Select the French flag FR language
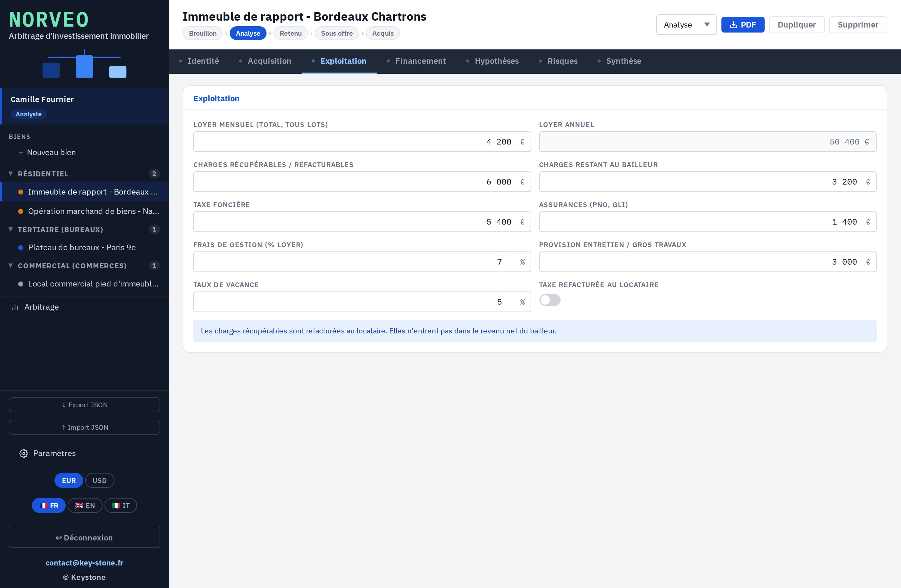Screen dimensions: 901x588 coord(48,505)
